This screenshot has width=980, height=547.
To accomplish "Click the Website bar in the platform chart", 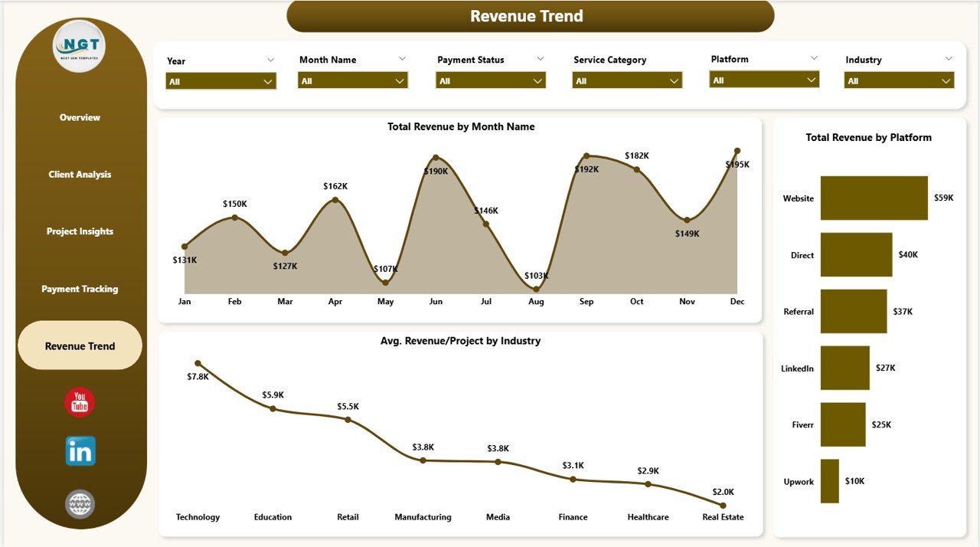I will pos(873,198).
